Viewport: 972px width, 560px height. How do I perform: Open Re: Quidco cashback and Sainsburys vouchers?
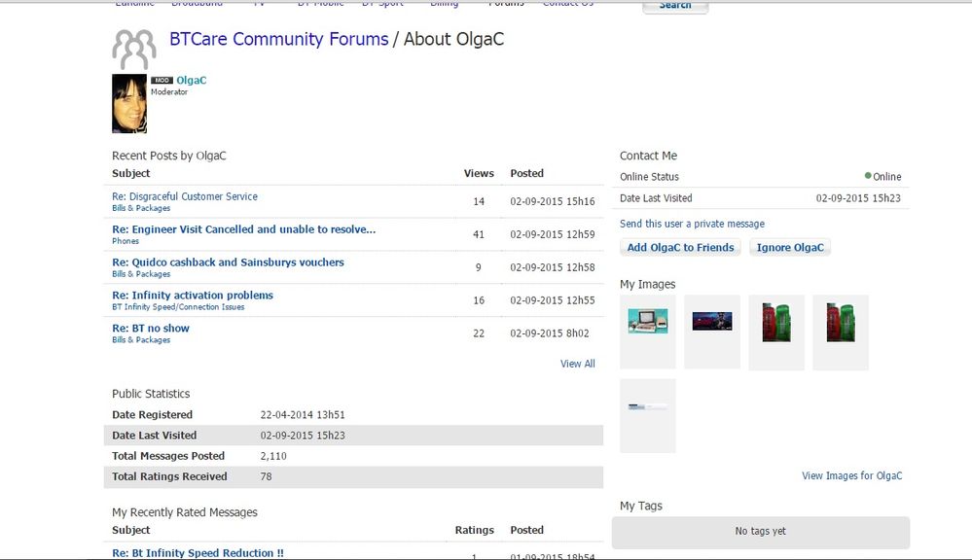point(228,262)
